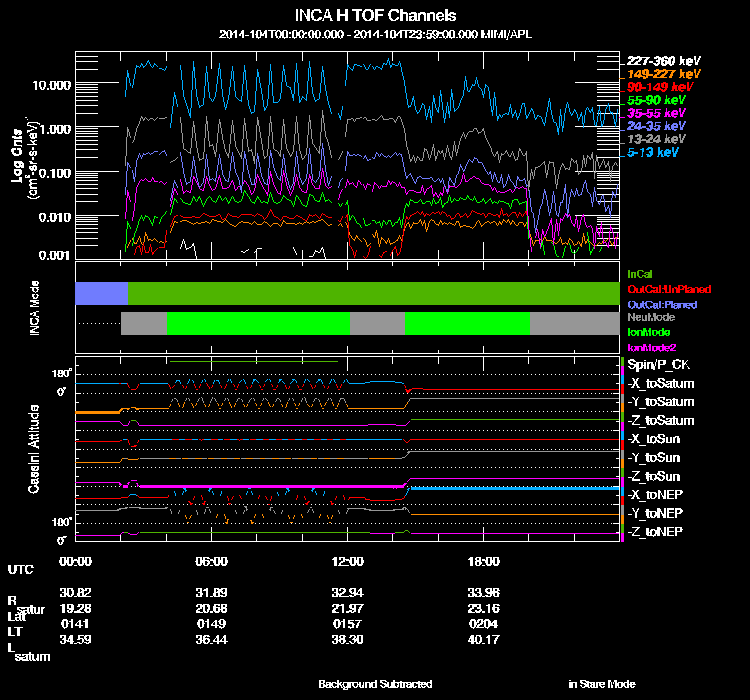Click the 10.000 y-axis tick label

(52, 86)
